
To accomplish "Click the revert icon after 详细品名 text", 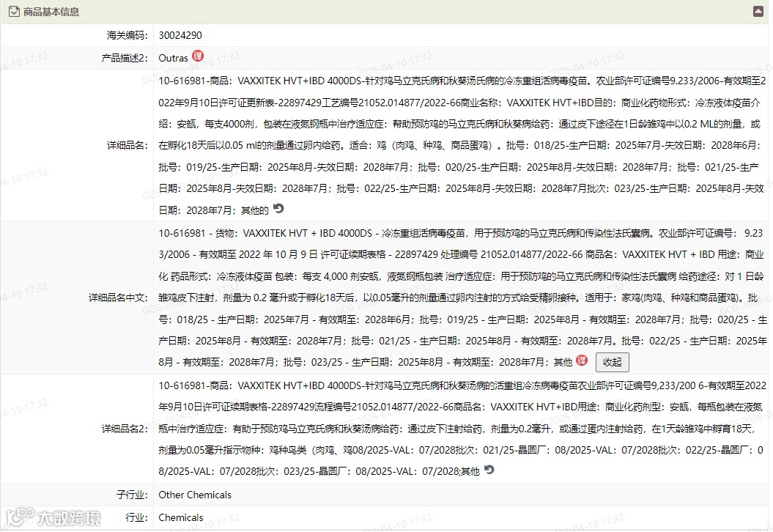I will tap(278, 209).
